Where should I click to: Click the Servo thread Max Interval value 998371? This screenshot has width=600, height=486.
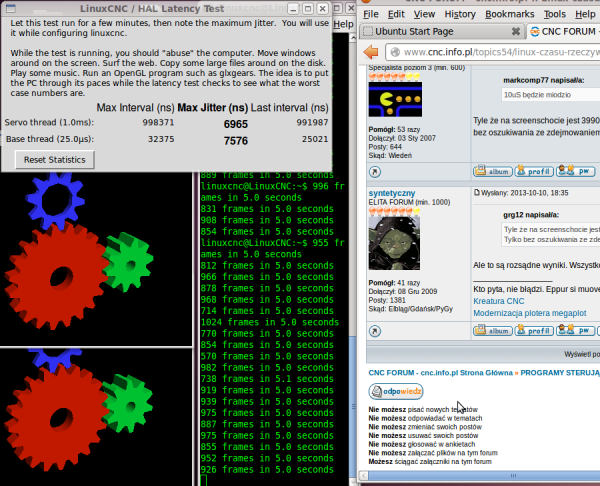[158, 122]
